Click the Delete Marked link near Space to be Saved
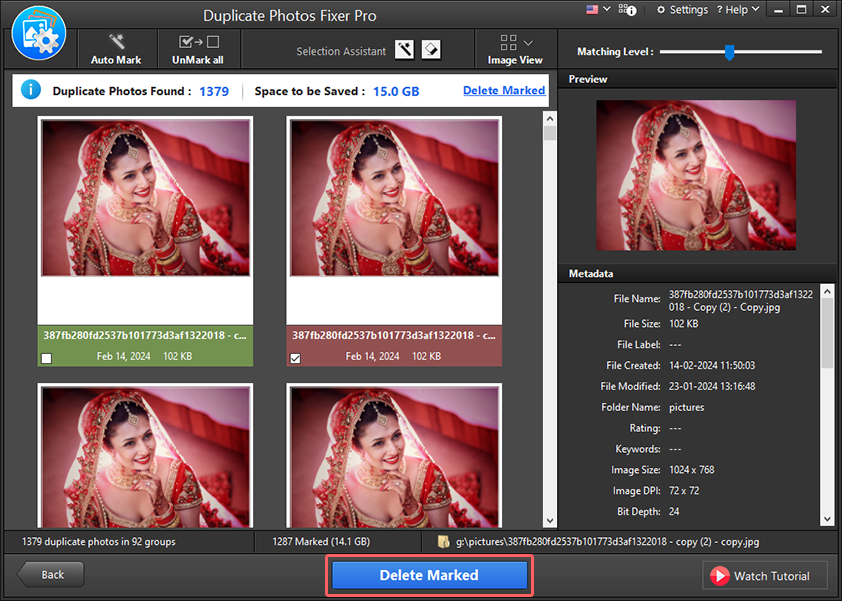 tap(504, 90)
